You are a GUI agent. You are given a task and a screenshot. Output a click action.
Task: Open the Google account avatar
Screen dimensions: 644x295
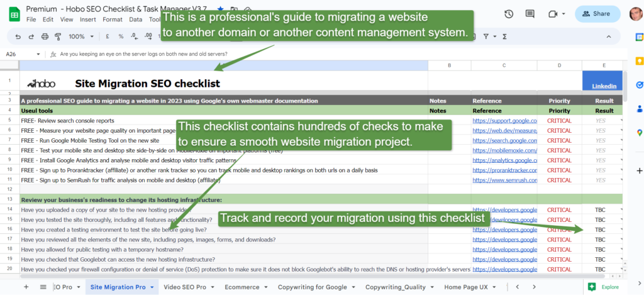pyautogui.click(x=636, y=14)
